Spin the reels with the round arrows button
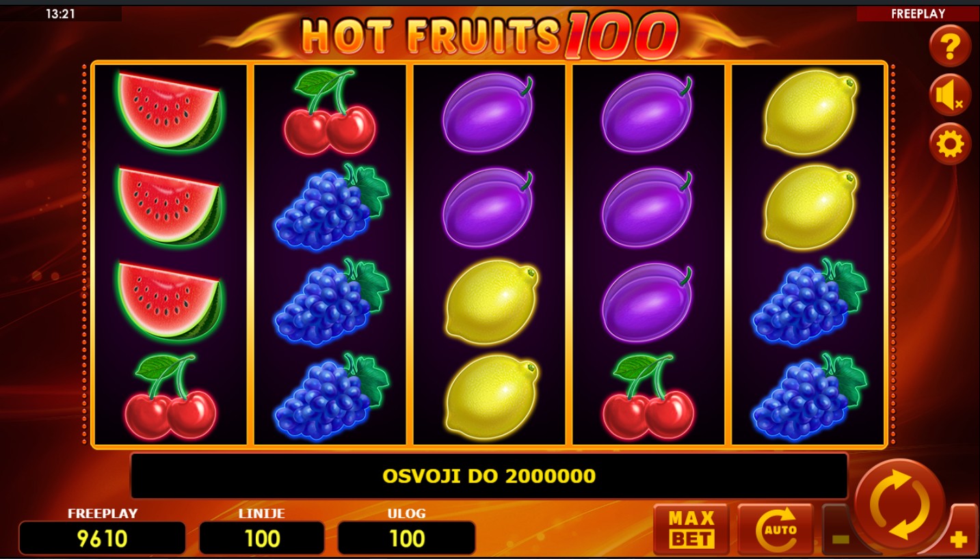 click(899, 504)
